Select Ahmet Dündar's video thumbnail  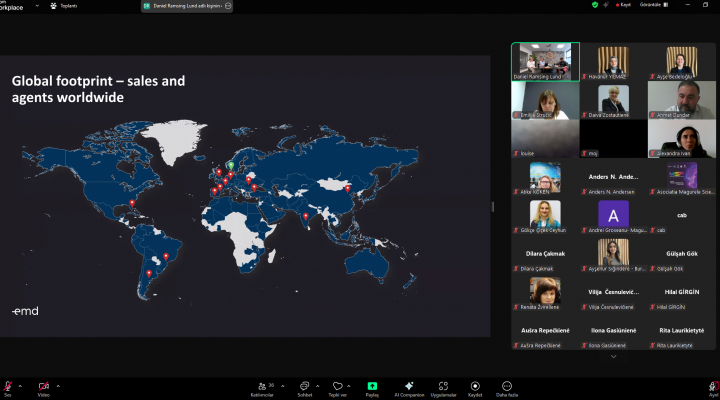pyautogui.click(x=682, y=98)
